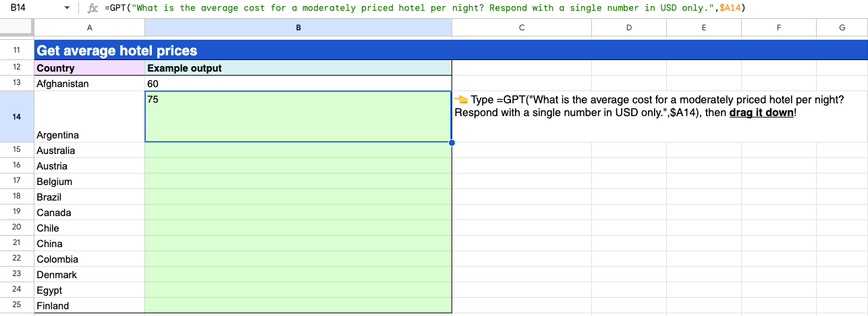The image size is (868, 316).
Task: Select column G header
Action: pos(842,28)
